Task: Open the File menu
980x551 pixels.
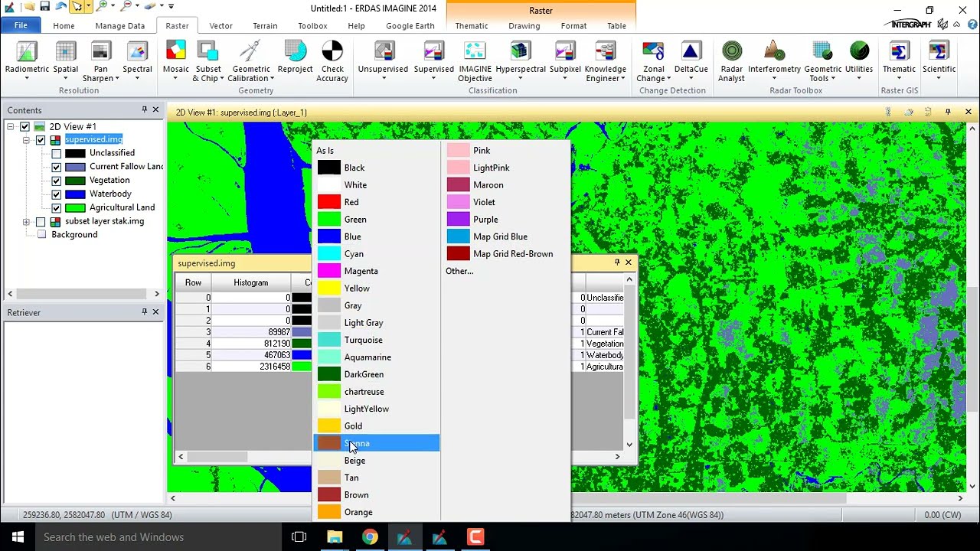Action: pos(21,25)
